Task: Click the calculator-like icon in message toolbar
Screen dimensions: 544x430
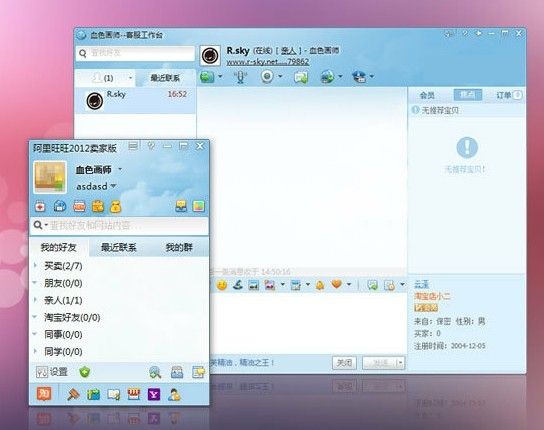Action: (x=296, y=285)
